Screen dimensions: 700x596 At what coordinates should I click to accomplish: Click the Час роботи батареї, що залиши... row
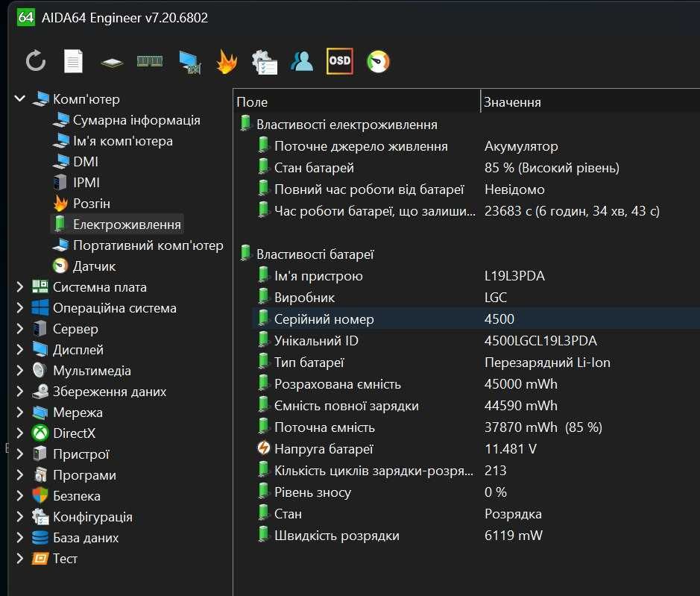coord(476,211)
